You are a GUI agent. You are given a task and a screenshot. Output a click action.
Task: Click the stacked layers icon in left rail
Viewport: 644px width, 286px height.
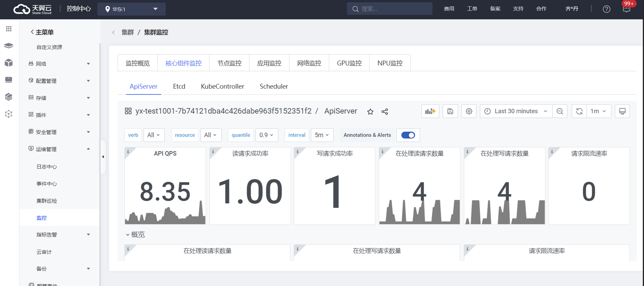tap(9, 46)
